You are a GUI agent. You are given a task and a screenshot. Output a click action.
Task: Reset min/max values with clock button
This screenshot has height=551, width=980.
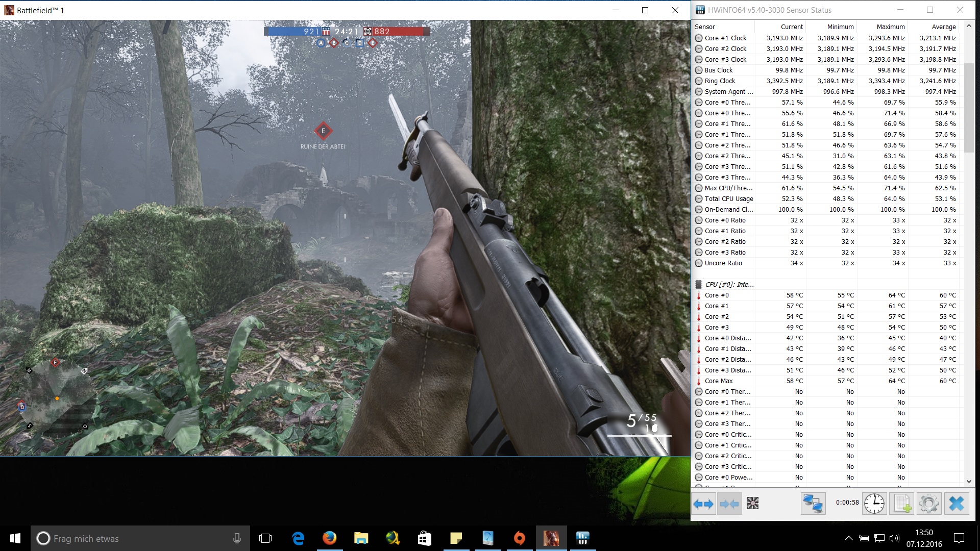pyautogui.click(x=874, y=504)
